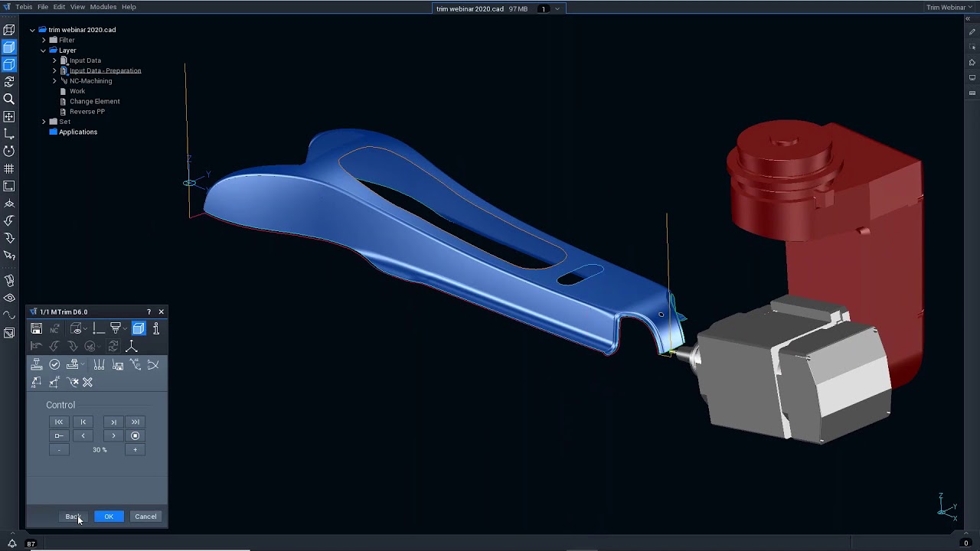The height and width of the screenshot is (551, 980).
Task: Click the axis system icon in left toolbar
Action: pos(9,134)
